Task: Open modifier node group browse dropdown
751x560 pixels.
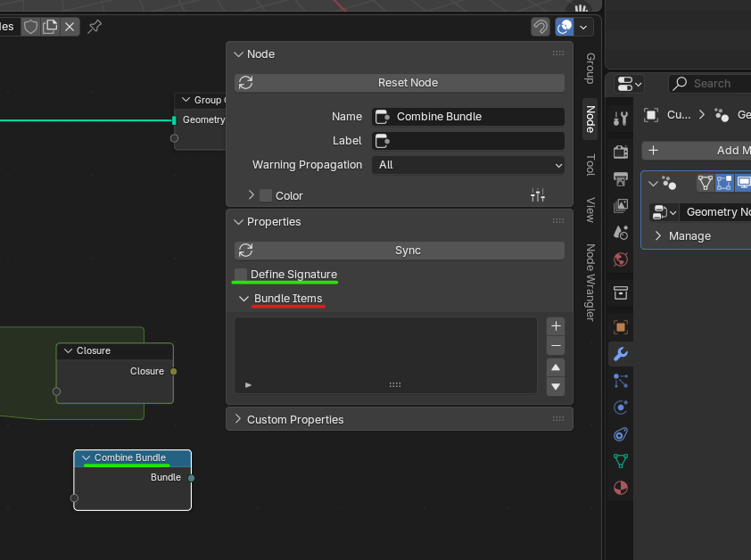Action: [664, 212]
